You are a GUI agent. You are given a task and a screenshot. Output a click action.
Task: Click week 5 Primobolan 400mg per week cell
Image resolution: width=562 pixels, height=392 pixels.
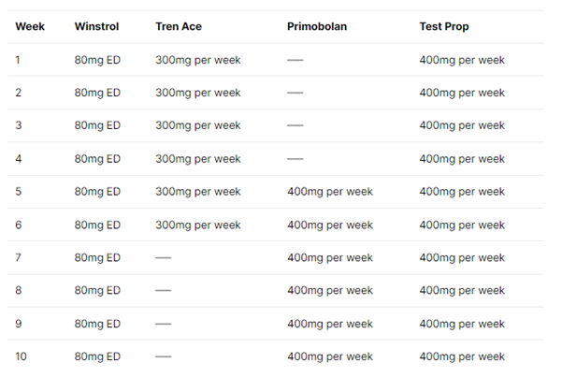pyautogui.click(x=330, y=192)
